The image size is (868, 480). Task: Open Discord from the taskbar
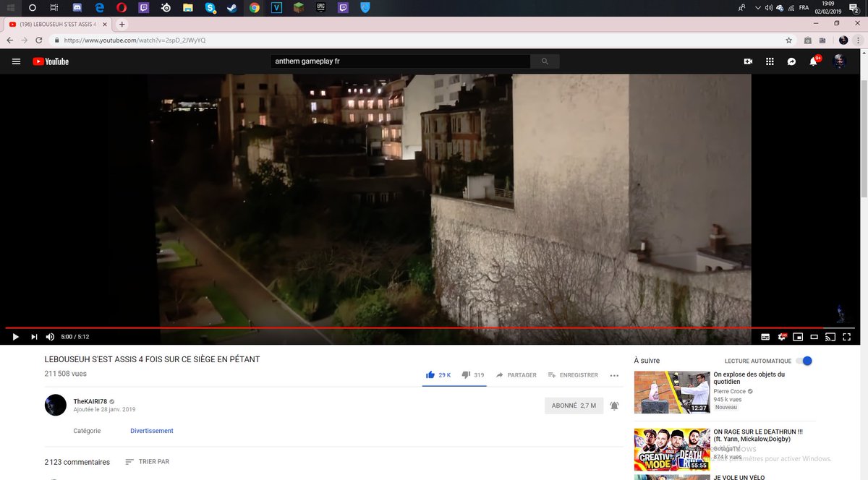[x=77, y=7]
